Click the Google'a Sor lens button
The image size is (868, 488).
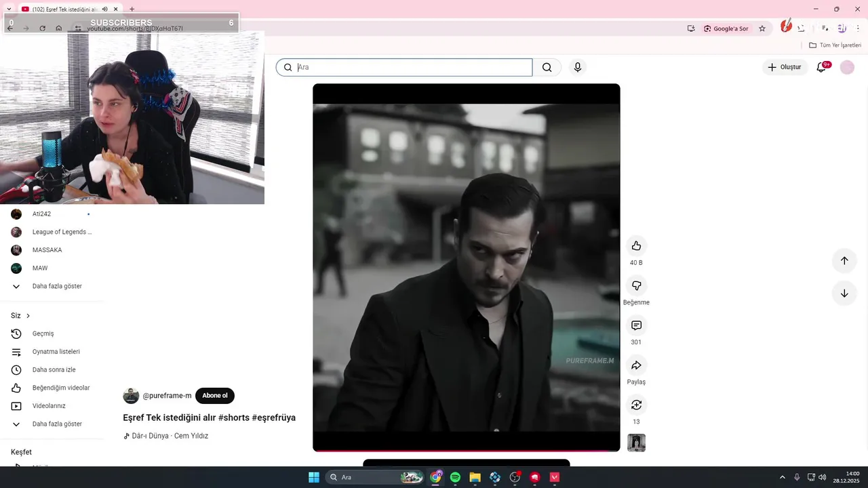coord(726,28)
